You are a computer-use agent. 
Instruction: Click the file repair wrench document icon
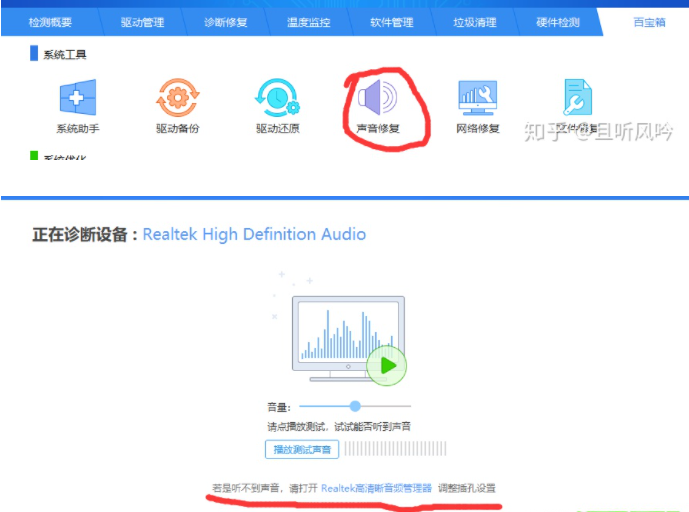577,99
